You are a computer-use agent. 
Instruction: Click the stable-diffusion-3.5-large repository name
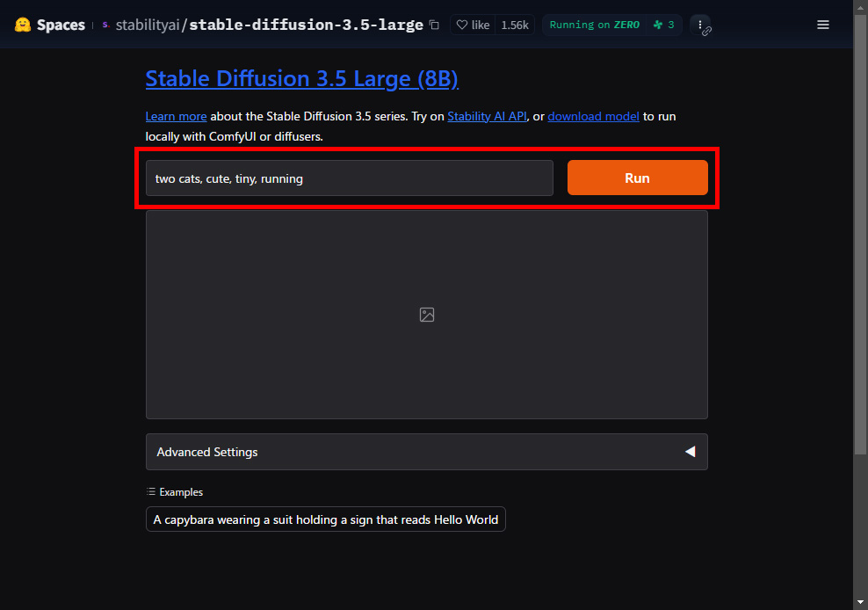tap(306, 25)
